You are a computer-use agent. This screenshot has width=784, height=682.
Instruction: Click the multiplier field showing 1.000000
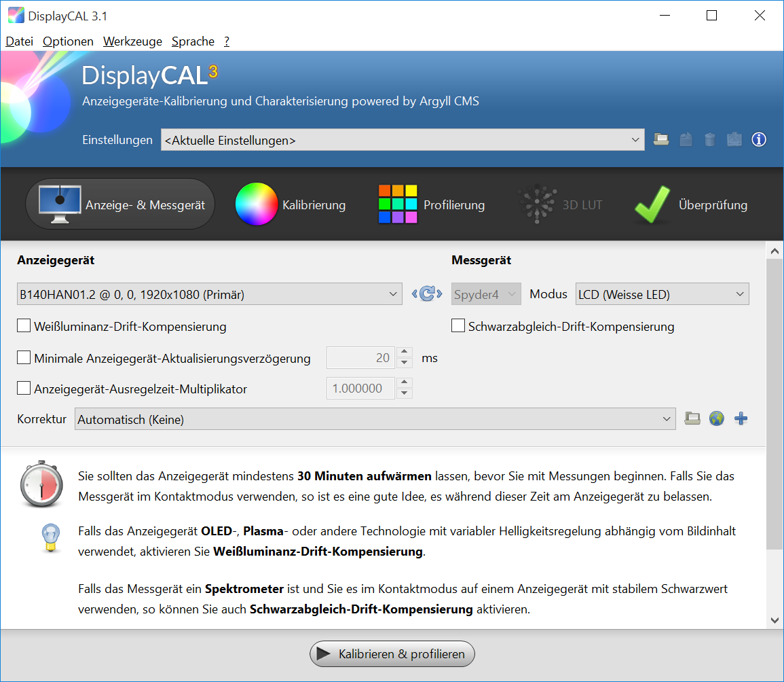click(360, 389)
